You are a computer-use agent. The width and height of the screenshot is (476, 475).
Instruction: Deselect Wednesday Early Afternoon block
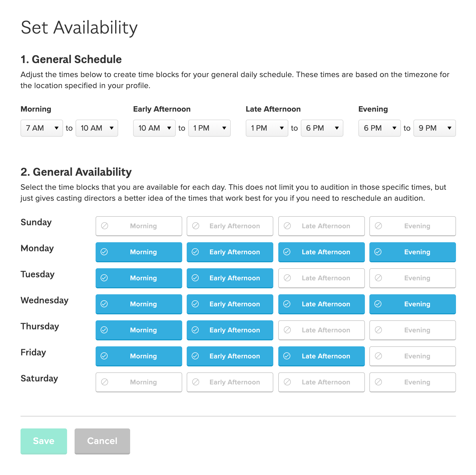pyautogui.click(x=230, y=304)
